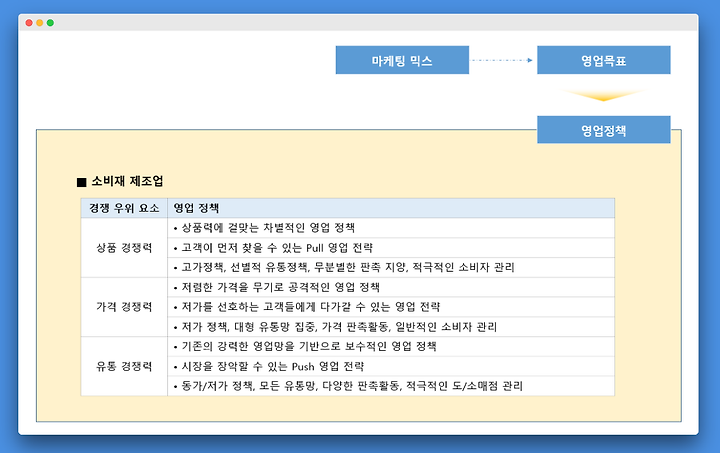This screenshot has width=720, height=453.
Task: Minimize the window with yellow button
Action: pos(39,23)
